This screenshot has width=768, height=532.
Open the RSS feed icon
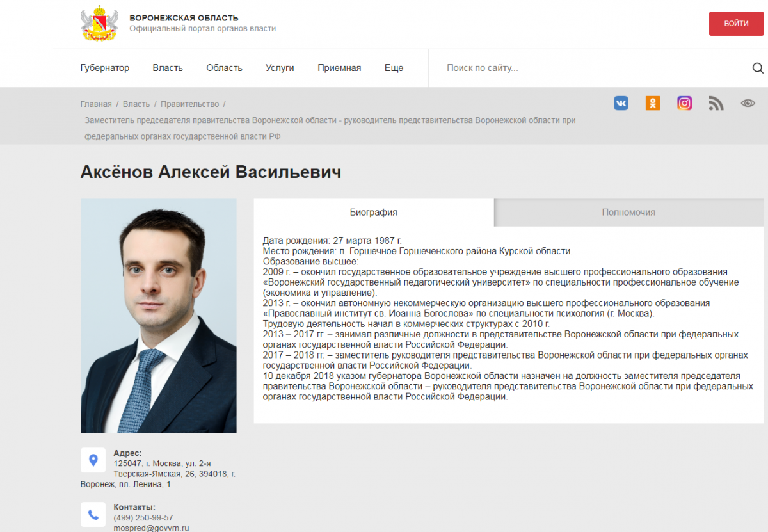tap(716, 103)
